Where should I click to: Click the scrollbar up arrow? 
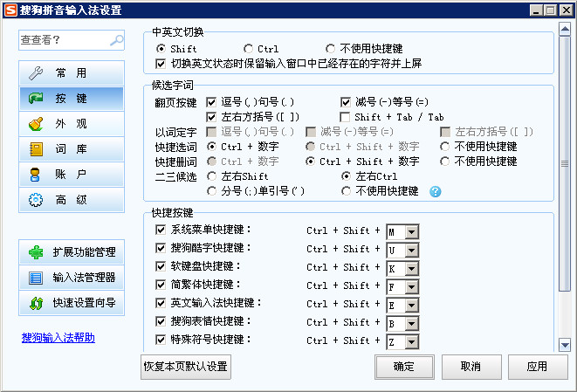tap(565, 29)
